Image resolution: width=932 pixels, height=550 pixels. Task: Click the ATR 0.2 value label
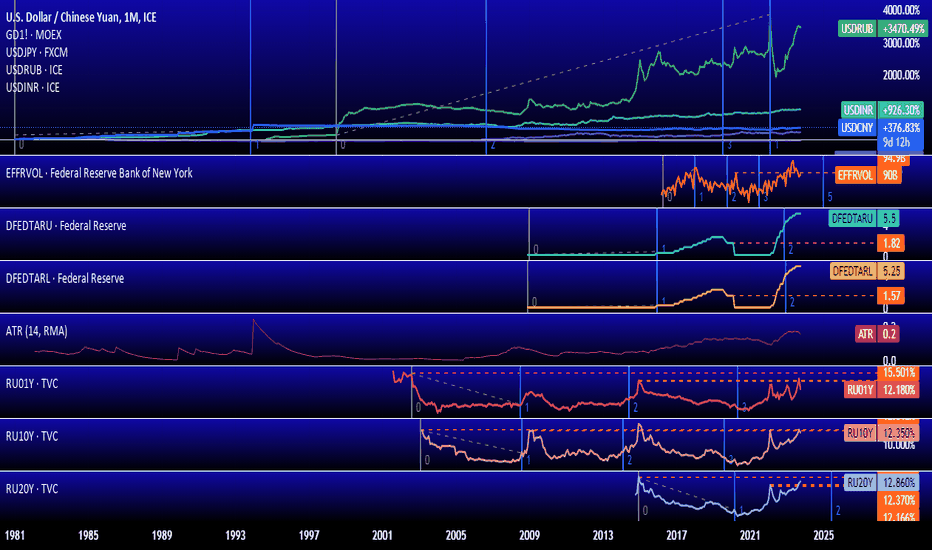[x=889, y=334]
